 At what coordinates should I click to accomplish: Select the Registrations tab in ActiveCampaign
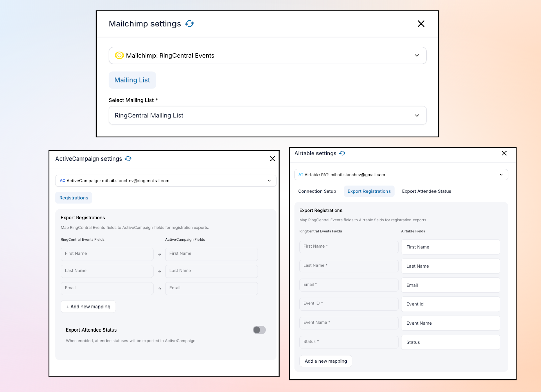(x=74, y=198)
